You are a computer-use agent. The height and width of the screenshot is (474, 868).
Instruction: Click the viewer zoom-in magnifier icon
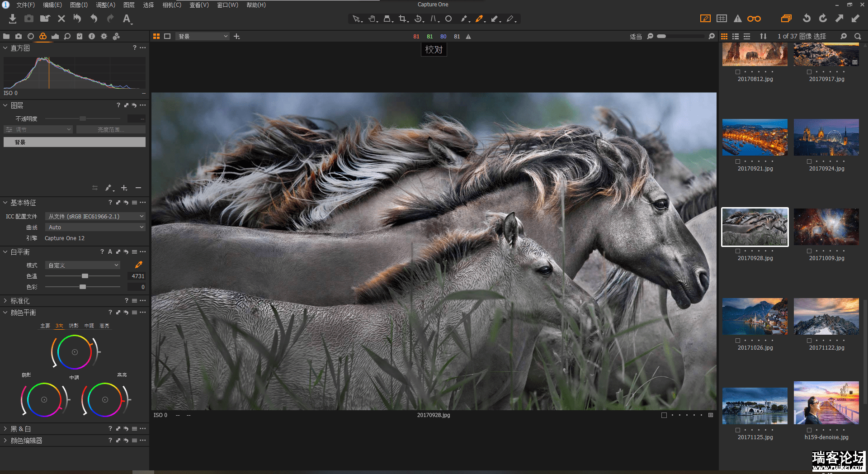(712, 36)
